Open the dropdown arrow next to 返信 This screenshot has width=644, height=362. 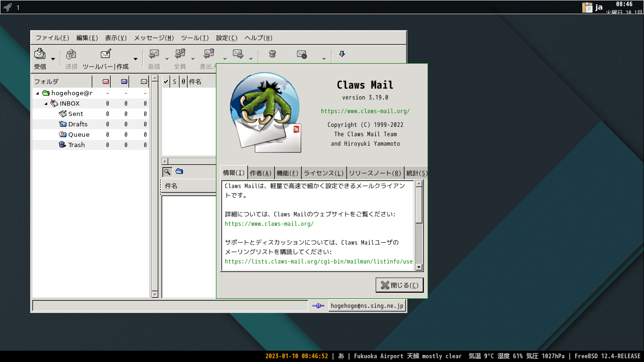pyautogui.click(x=167, y=59)
